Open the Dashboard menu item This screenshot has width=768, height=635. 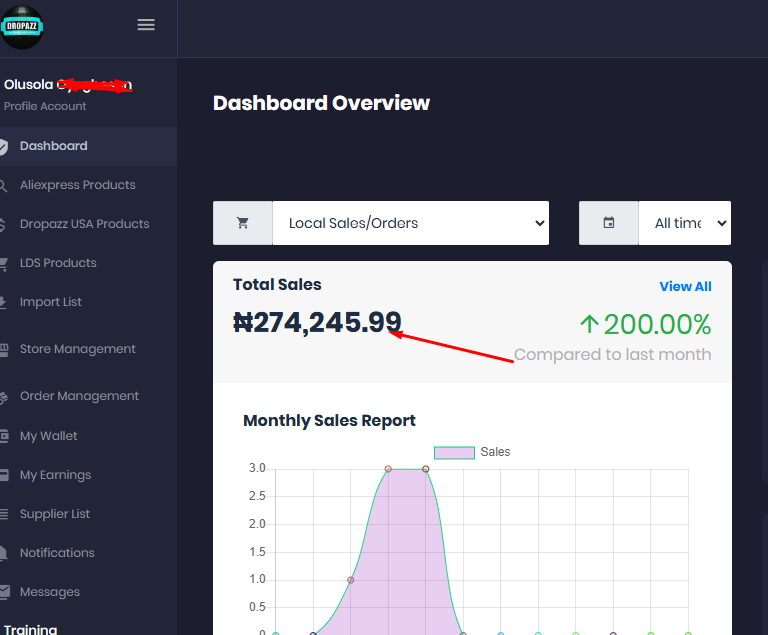[x=54, y=146]
